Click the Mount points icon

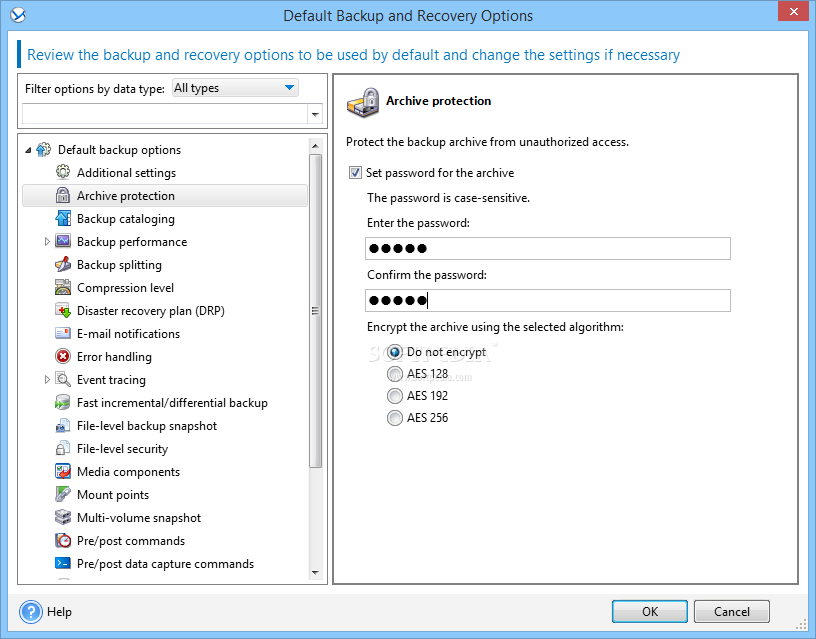coord(63,494)
